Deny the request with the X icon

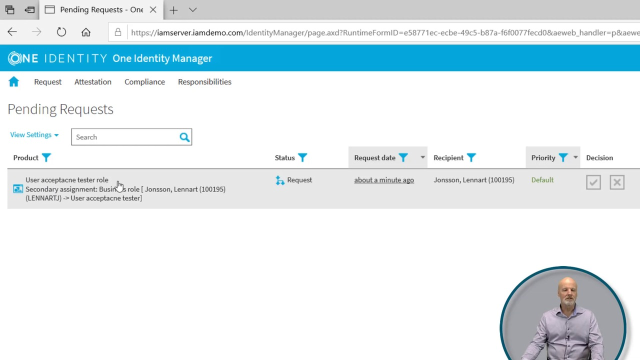click(617, 182)
